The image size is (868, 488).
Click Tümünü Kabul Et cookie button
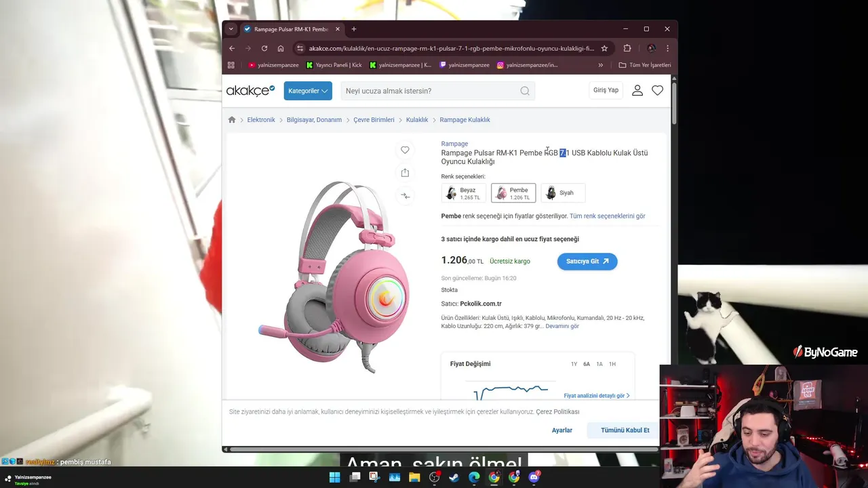click(625, 430)
